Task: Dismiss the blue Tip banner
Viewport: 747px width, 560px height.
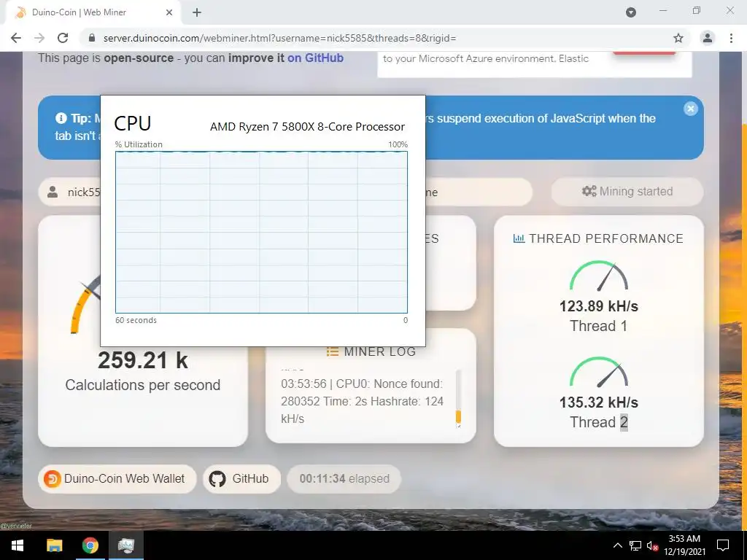Action: (x=690, y=109)
